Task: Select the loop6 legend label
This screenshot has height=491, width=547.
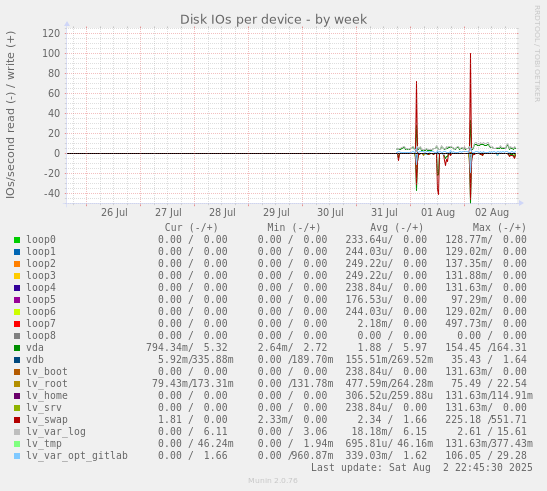Action: (x=41, y=312)
